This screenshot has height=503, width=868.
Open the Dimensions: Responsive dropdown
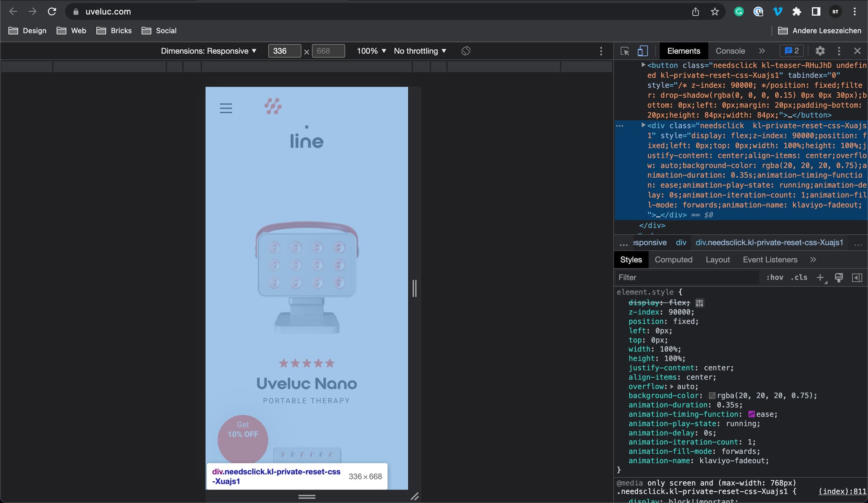click(208, 51)
